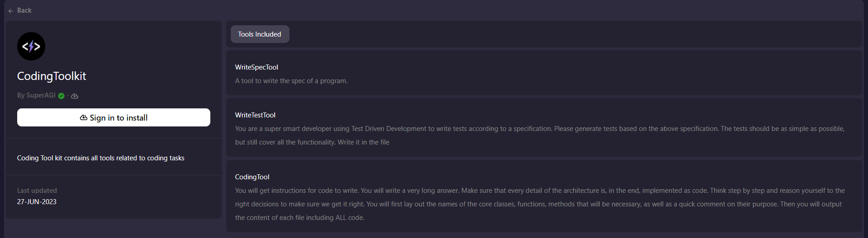868x238 pixels.
Task: Click the cloud icon inside install button
Action: (84, 118)
